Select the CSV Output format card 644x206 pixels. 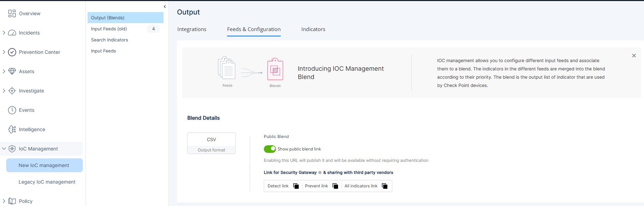(211, 143)
